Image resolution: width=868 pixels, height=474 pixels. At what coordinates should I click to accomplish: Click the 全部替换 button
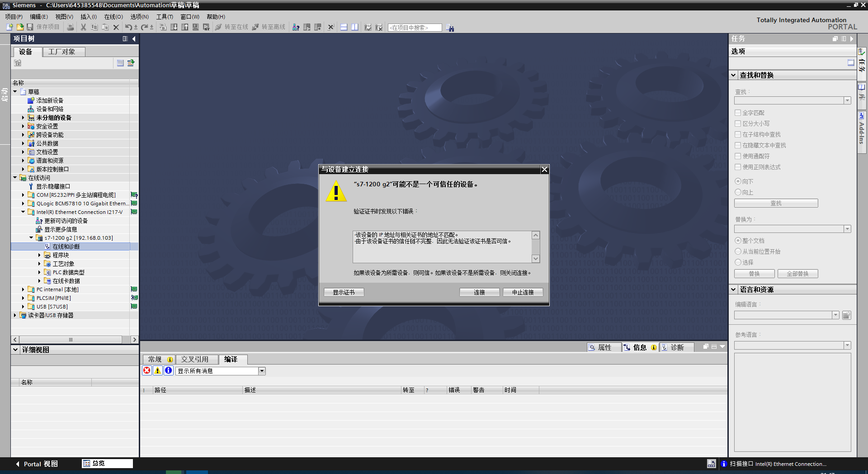(x=798, y=274)
